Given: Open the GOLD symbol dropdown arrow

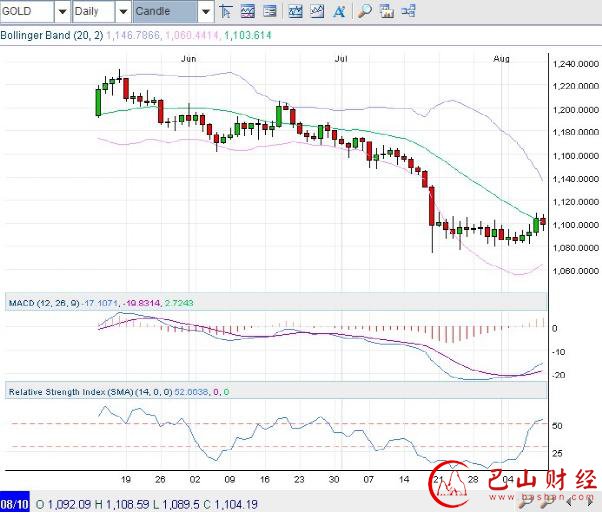Looking at the screenshot, I should pos(62,12).
